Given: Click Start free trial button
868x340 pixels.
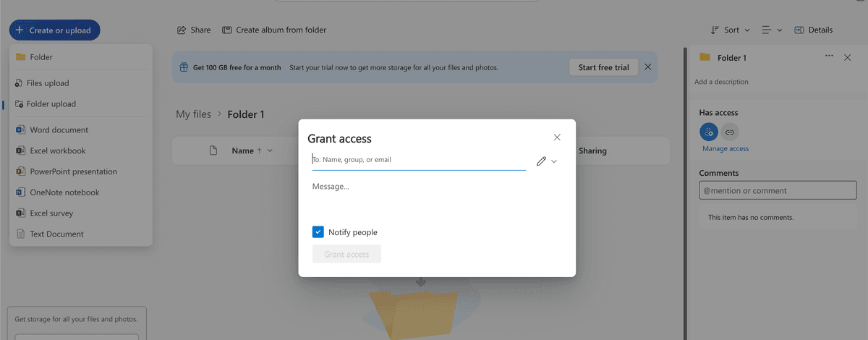Looking at the screenshot, I should coord(604,67).
